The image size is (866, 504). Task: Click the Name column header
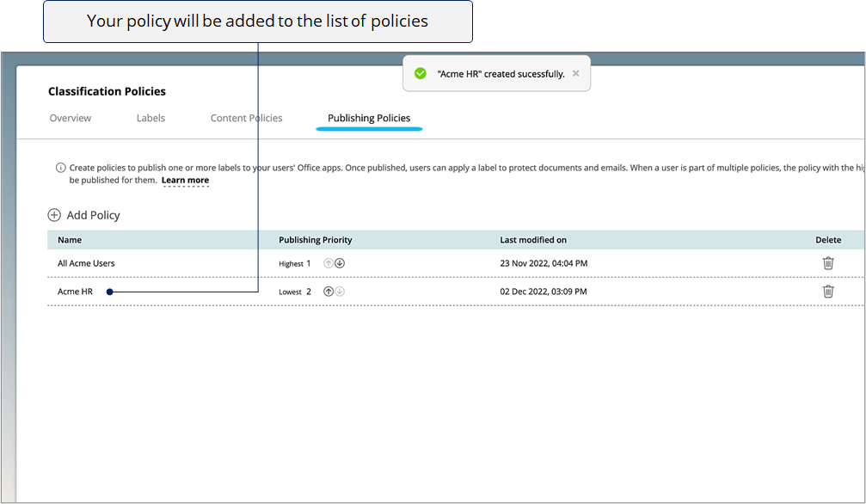click(70, 240)
